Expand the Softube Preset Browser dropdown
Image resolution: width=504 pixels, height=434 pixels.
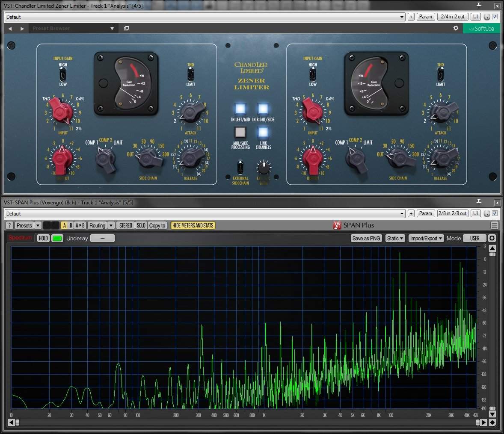coord(112,29)
